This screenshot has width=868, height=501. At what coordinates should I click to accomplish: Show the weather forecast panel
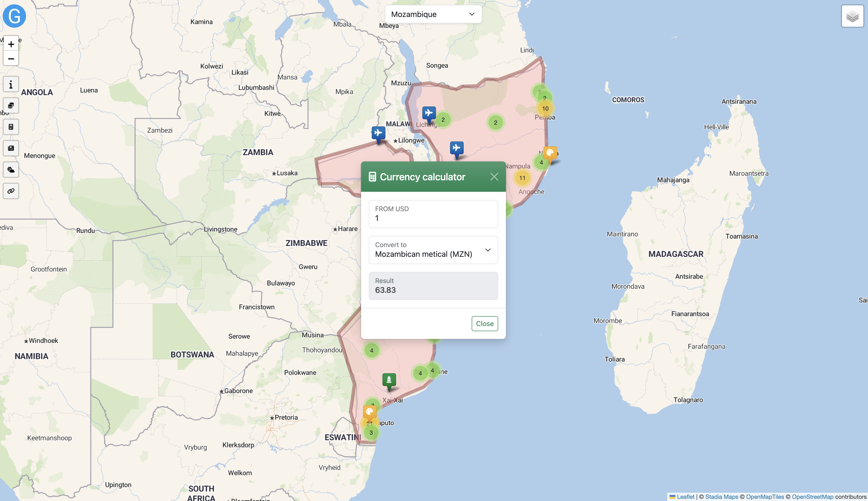click(11, 170)
